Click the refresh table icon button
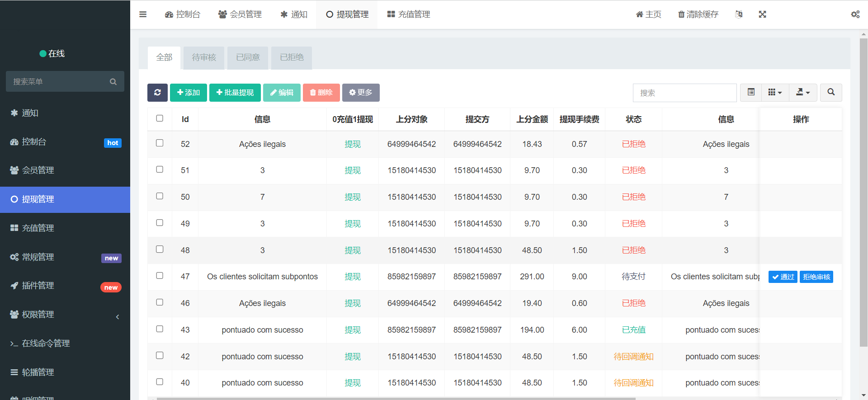 point(157,93)
